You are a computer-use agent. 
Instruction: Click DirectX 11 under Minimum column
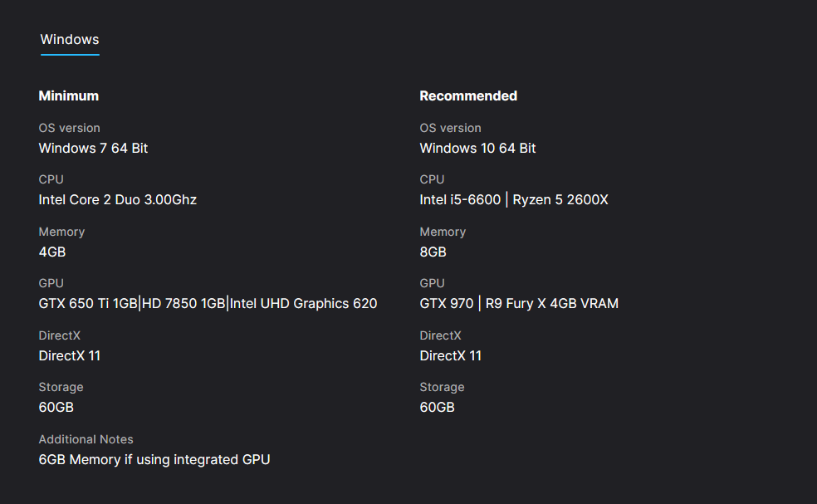click(70, 356)
